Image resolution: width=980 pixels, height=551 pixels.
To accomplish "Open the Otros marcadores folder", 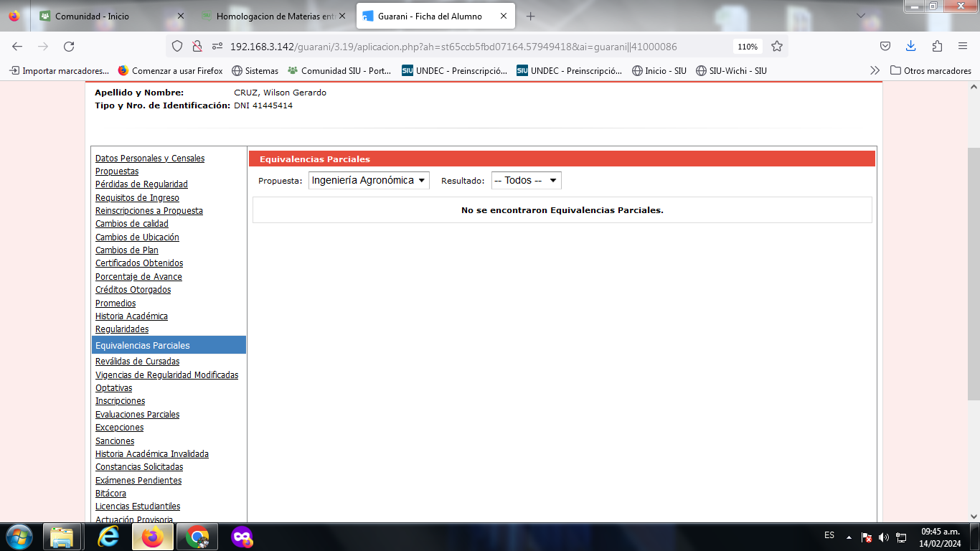I will [x=930, y=70].
